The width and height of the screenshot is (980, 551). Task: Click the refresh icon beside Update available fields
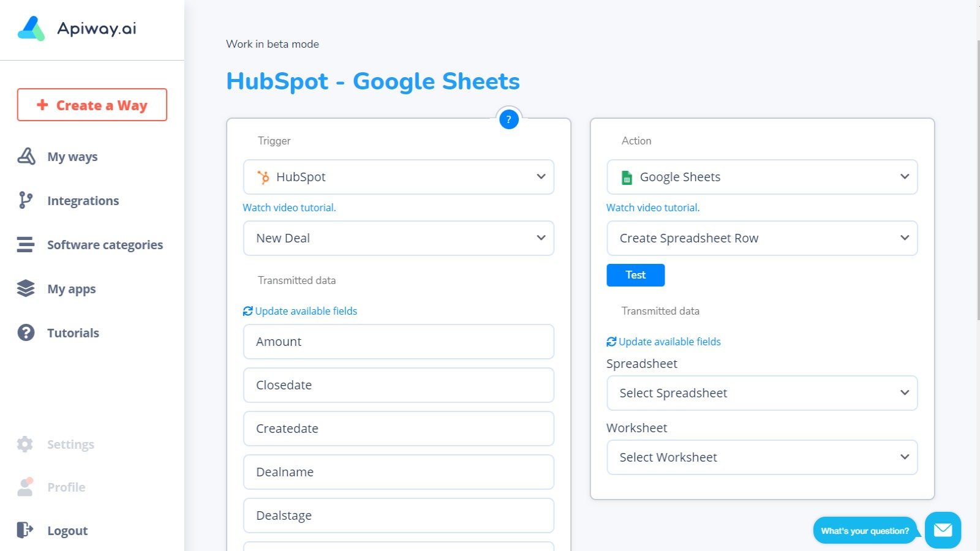pos(247,311)
